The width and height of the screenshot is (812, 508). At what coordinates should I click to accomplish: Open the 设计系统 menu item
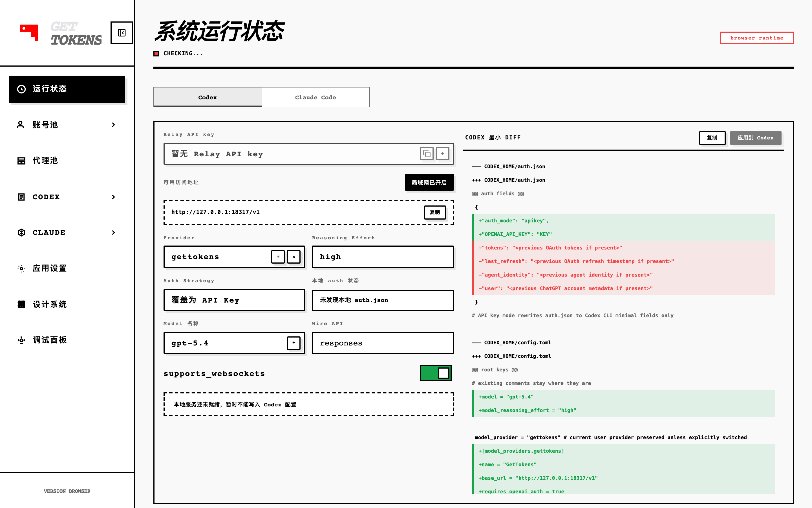67,305
